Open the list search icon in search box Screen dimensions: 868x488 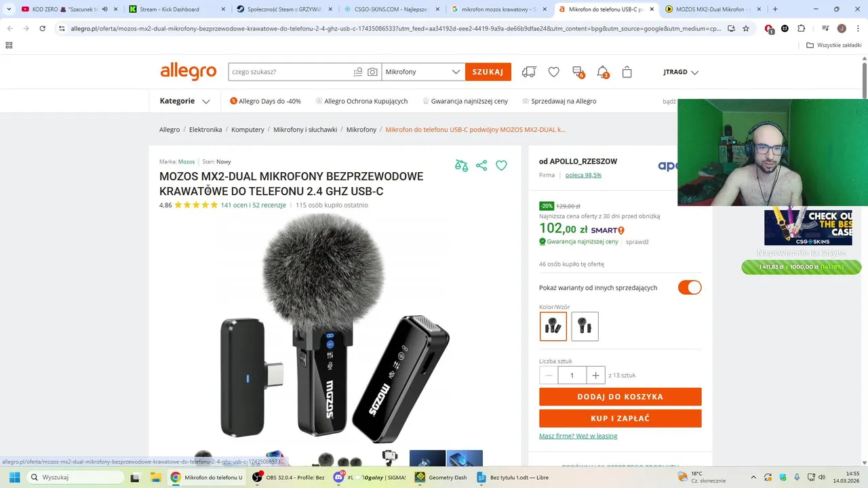[x=358, y=72]
